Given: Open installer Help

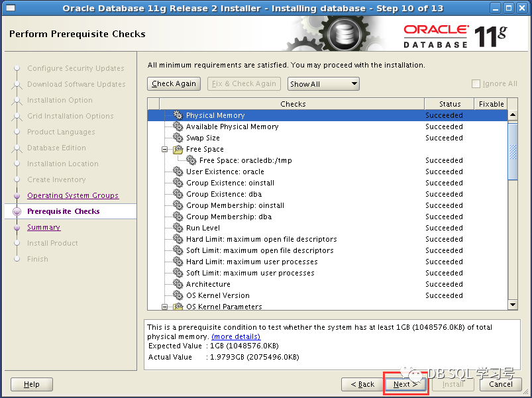Looking at the screenshot, I should coord(32,384).
